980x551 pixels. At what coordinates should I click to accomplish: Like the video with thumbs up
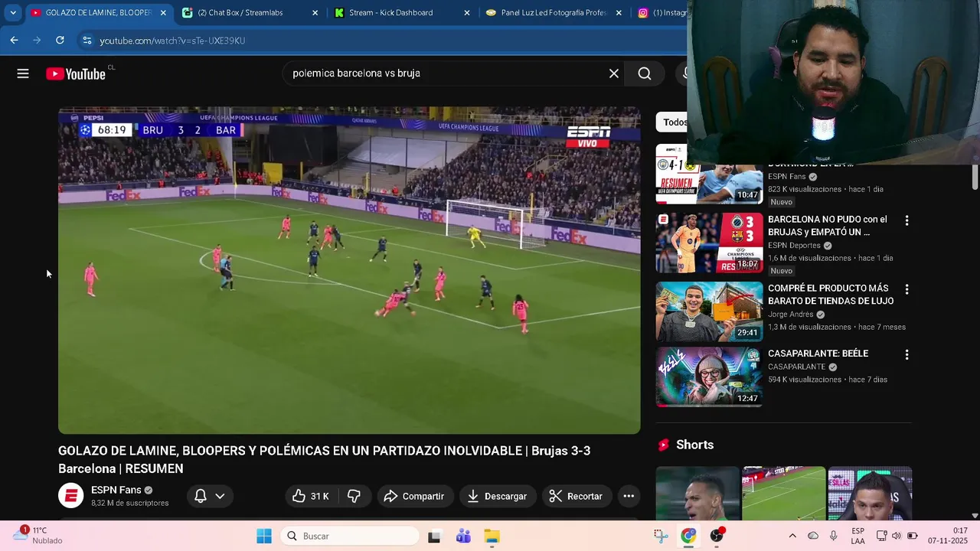point(299,496)
